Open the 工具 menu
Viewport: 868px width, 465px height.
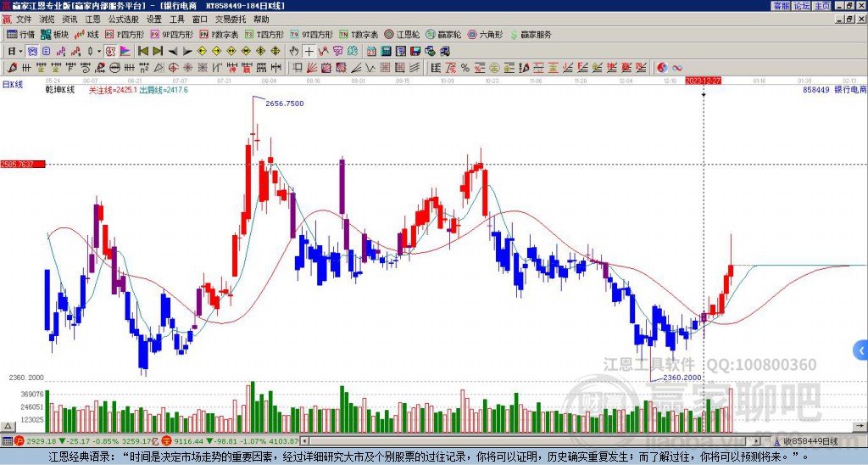click(176, 20)
